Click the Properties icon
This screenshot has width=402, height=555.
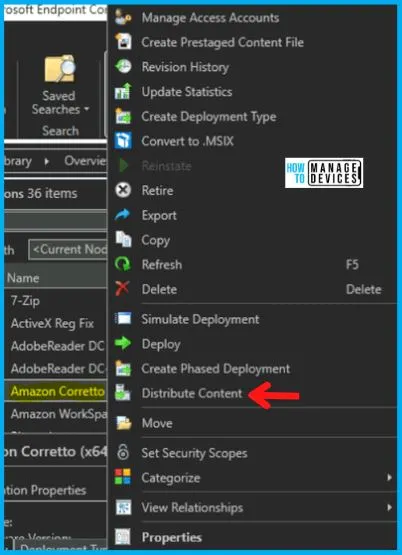[x=123, y=537]
